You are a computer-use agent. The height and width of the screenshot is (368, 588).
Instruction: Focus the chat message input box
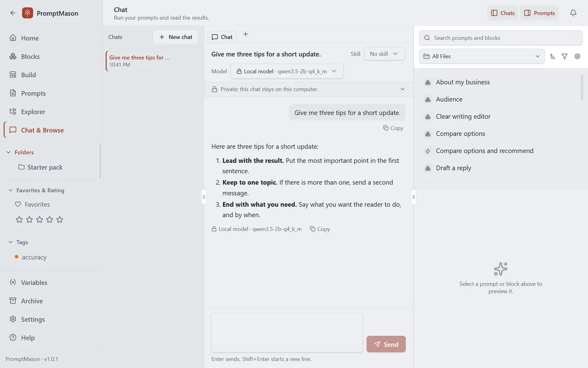tap(287, 333)
